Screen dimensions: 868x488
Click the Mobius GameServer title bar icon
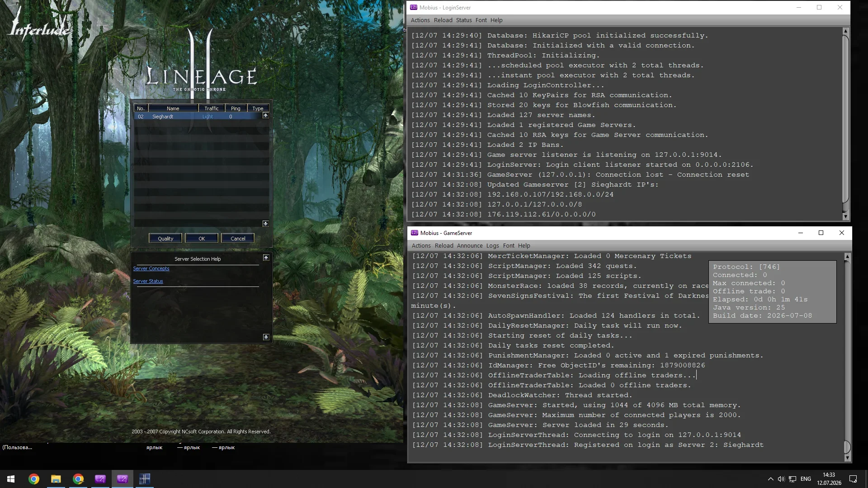415,233
